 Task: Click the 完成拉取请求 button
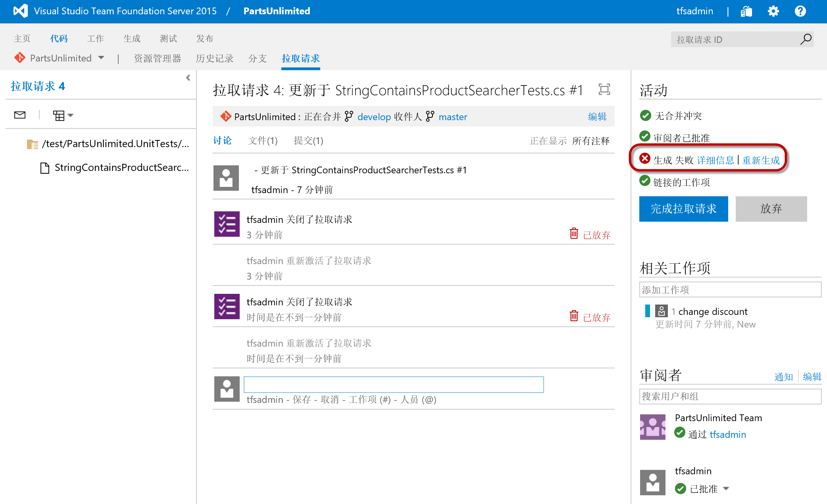(683, 209)
